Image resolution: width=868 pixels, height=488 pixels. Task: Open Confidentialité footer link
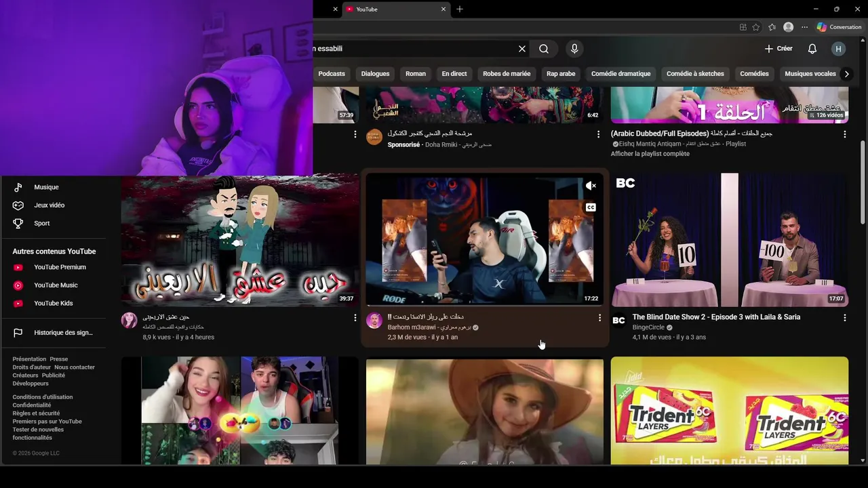pyautogui.click(x=31, y=405)
